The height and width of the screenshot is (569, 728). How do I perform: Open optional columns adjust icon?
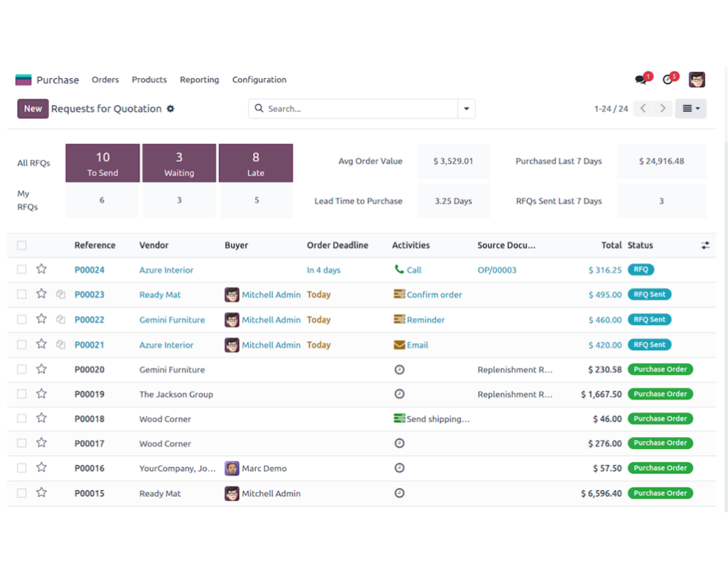[x=705, y=245]
